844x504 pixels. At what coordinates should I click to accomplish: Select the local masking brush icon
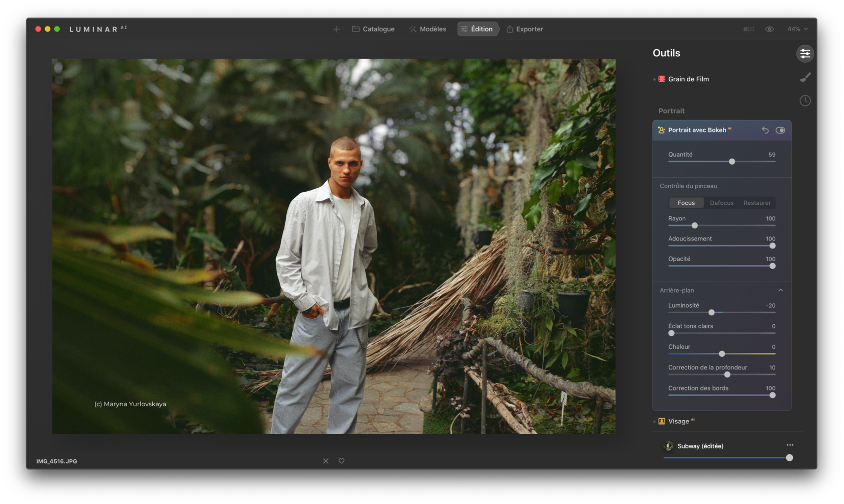805,77
